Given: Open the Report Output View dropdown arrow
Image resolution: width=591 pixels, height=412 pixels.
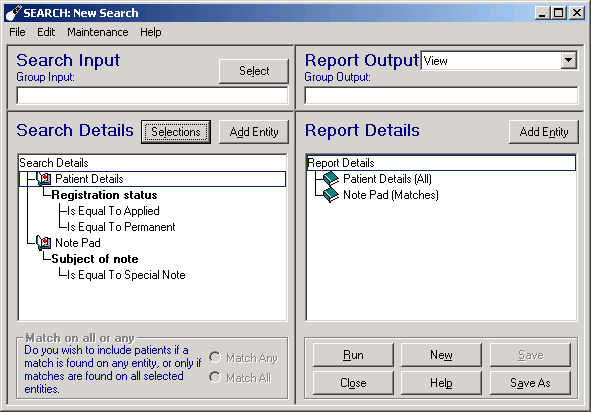Looking at the screenshot, I should (568, 60).
